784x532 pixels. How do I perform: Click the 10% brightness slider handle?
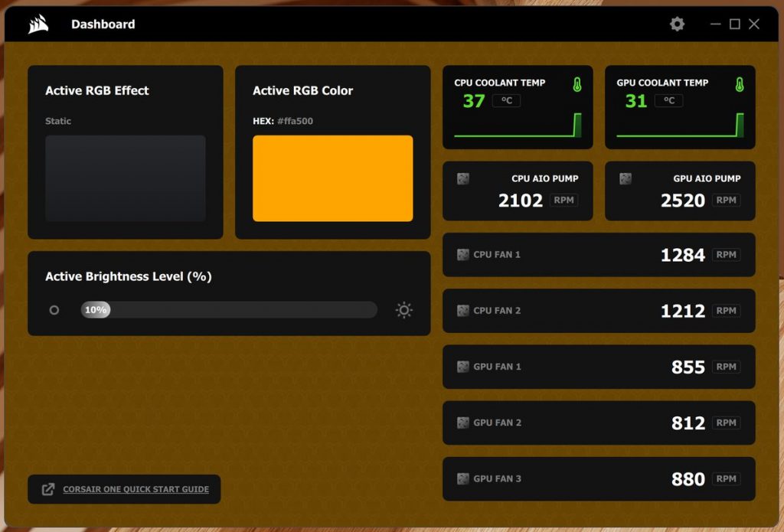pos(96,310)
